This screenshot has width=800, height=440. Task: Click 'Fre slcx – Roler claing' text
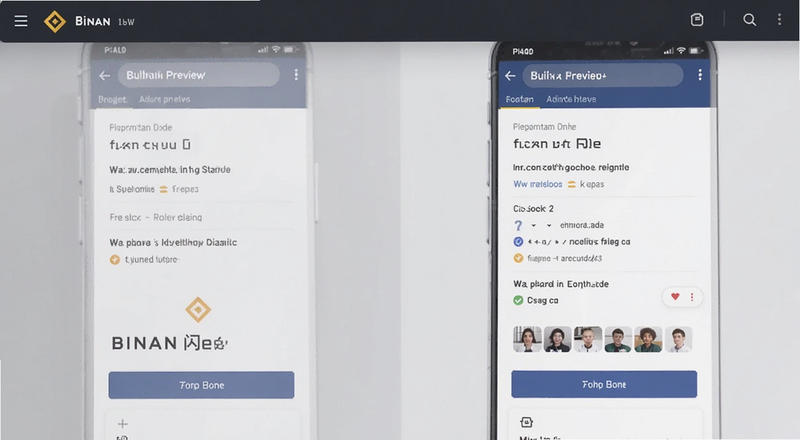[x=156, y=217]
